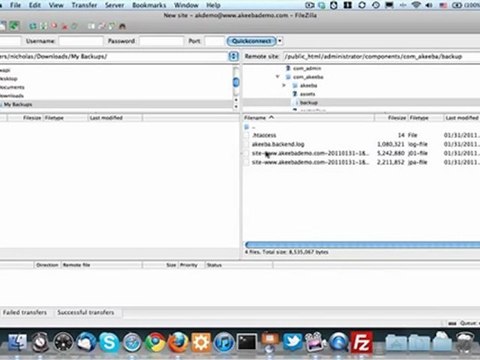Screen dimensions: 480x360
Task: Collapse the com_akeeba remote tree folder
Action: point(277,77)
